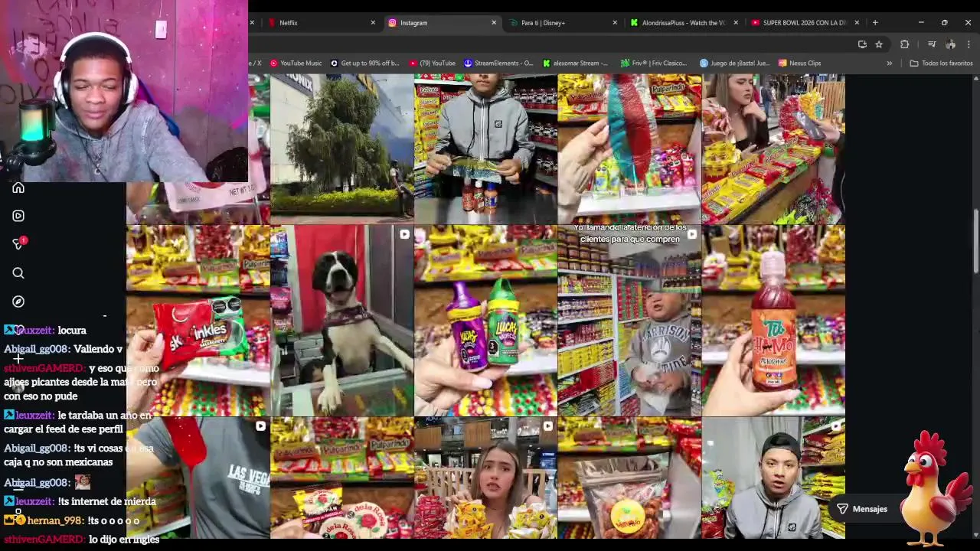Close the Instagram tab
980x551 pixels.
tap(494, 23)
